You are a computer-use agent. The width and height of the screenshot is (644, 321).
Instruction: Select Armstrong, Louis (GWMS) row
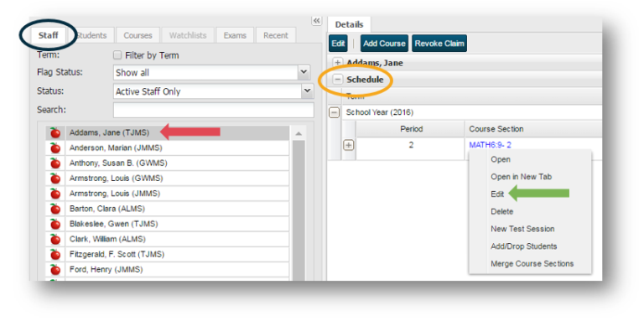pos(177,179)
